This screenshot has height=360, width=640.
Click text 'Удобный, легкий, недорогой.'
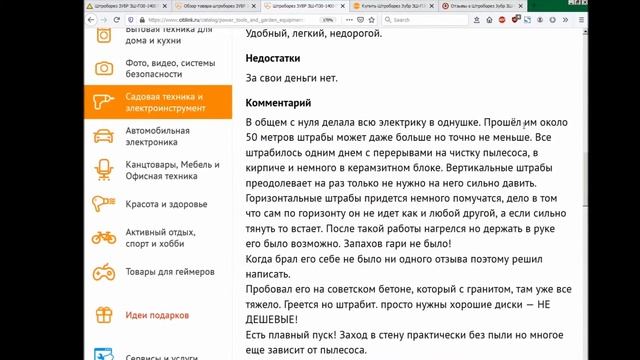pyautogui.click(x=313, y=34)
